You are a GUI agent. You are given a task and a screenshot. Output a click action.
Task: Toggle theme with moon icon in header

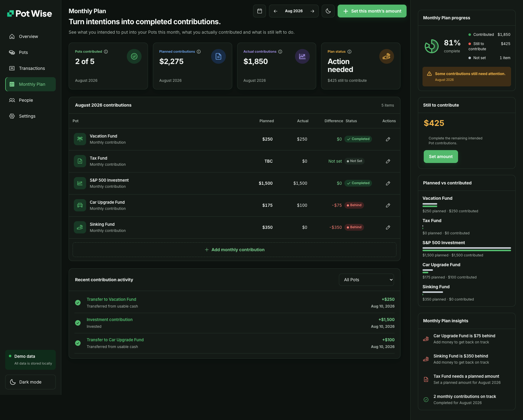(328, 11)
